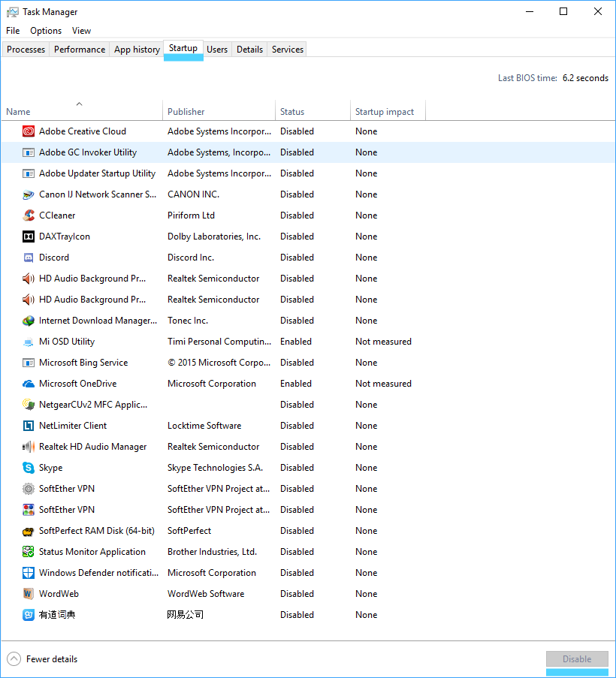616x678 pixels.
Task: Sort by the Name column header
Action: coord(81,110)
